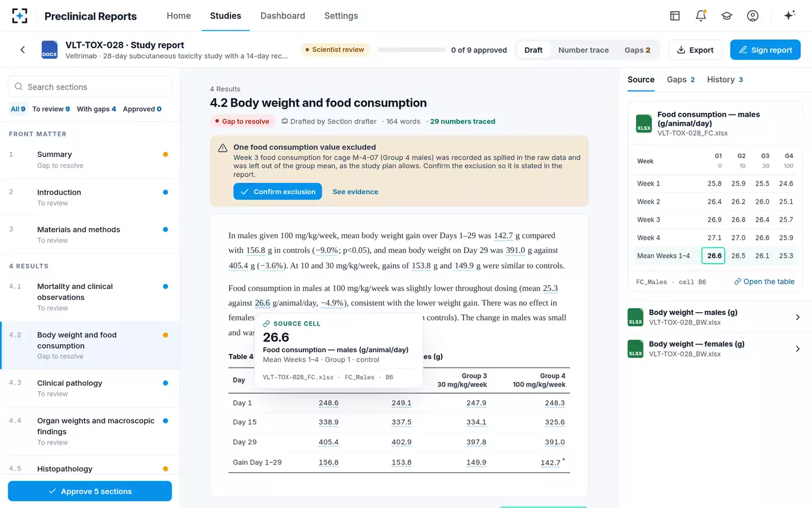Open the user account icon
This screenshot has height=508, width=812.
[x=753, y=16]
